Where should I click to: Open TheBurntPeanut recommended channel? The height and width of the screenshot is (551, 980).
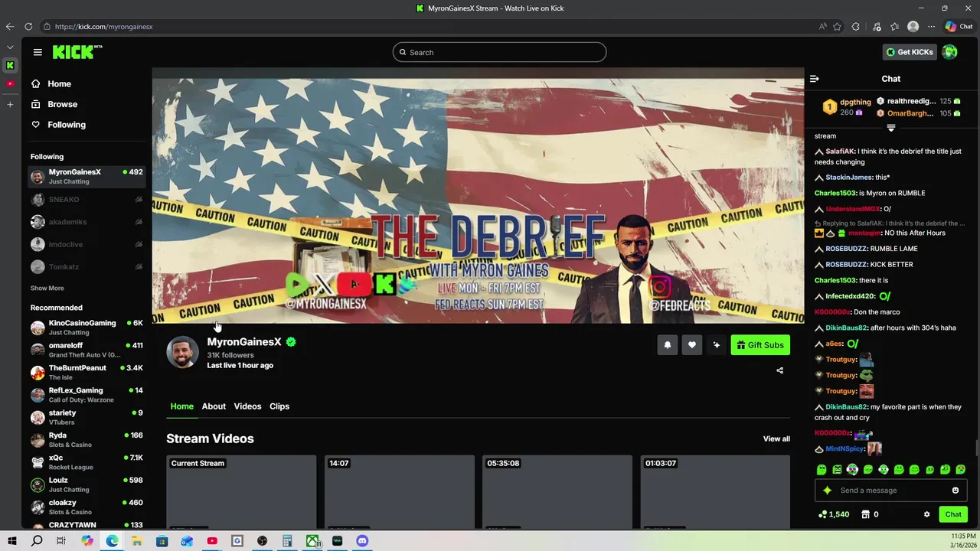pos(87,373)
